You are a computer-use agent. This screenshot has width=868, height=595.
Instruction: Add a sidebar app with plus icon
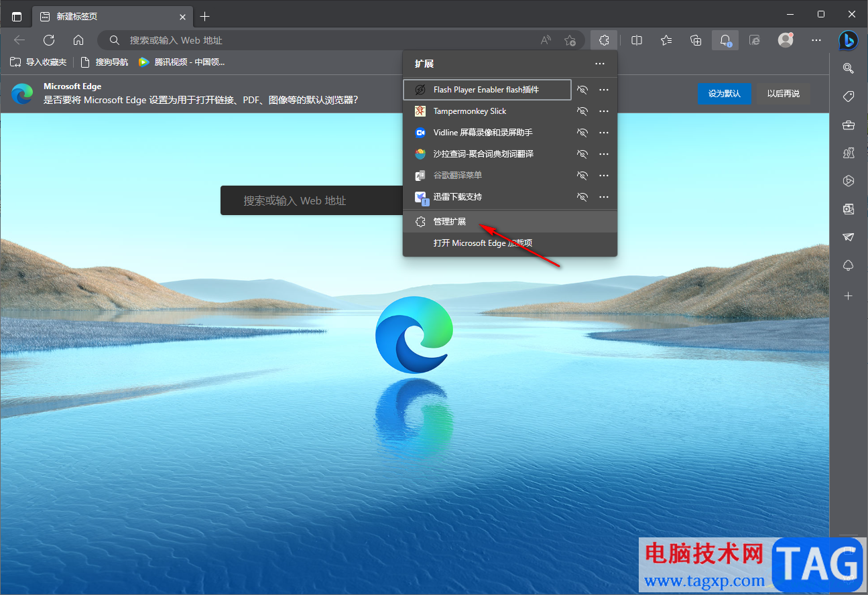coord(849,295)
